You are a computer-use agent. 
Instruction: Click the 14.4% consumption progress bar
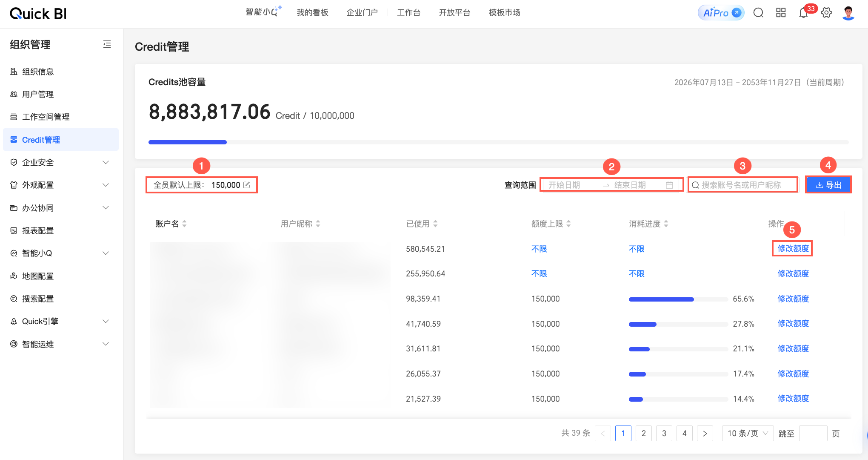click(x=678, y=400)
